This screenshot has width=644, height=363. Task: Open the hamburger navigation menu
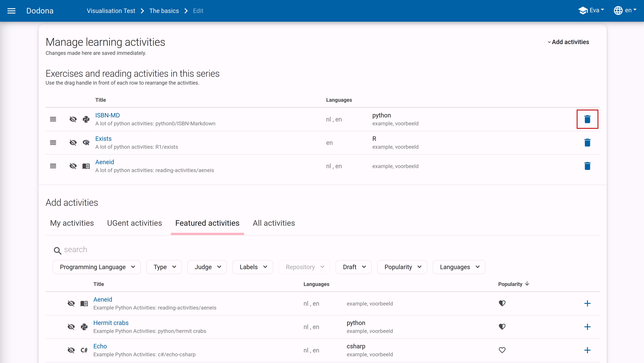coord(11,11)
